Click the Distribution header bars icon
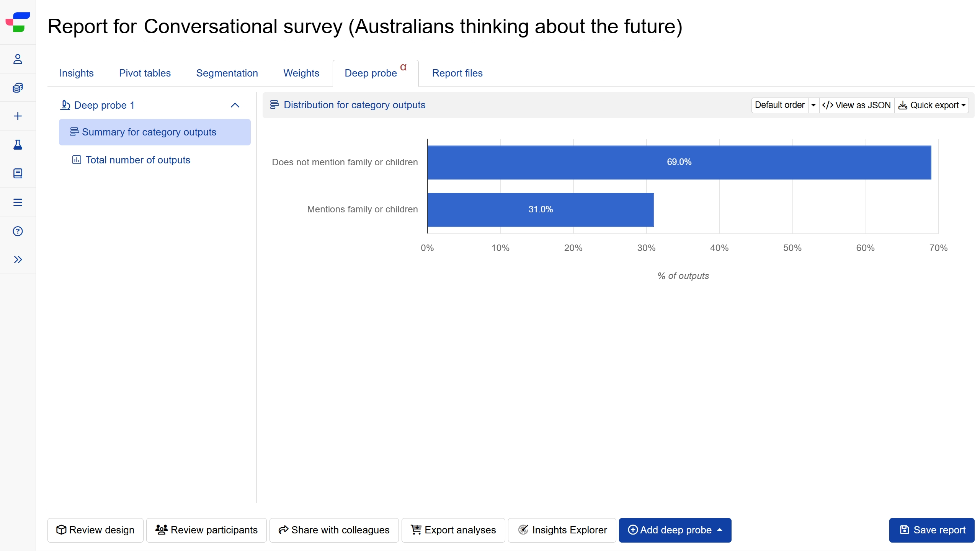The height and width of the screenshot is (551, 980). 274,104
